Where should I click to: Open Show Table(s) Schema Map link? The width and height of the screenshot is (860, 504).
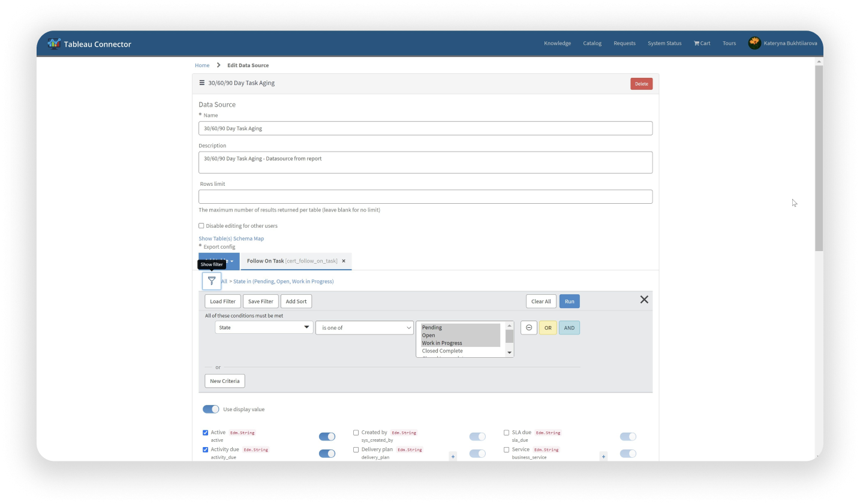(232, 238)
